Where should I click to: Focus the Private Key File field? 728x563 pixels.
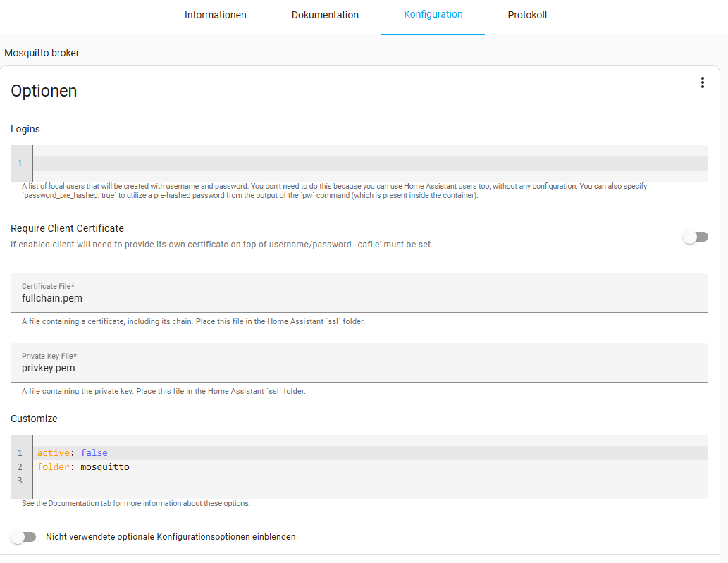pos(359,368)
